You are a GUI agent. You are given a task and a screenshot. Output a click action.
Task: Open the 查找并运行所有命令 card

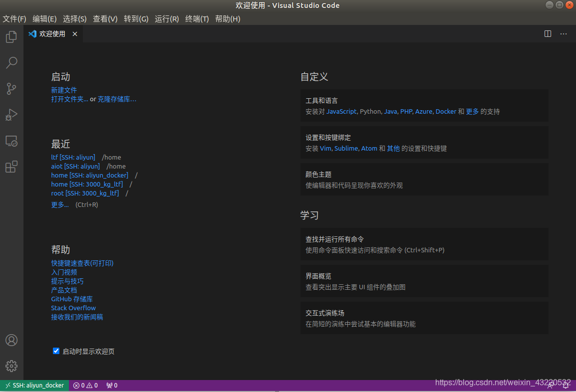tap(424, 244)
